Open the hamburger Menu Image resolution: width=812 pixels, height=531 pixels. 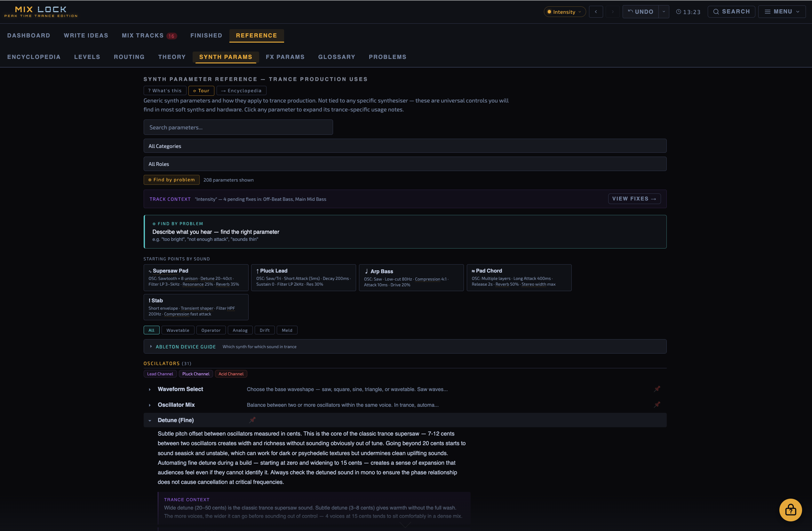point(782,11)
